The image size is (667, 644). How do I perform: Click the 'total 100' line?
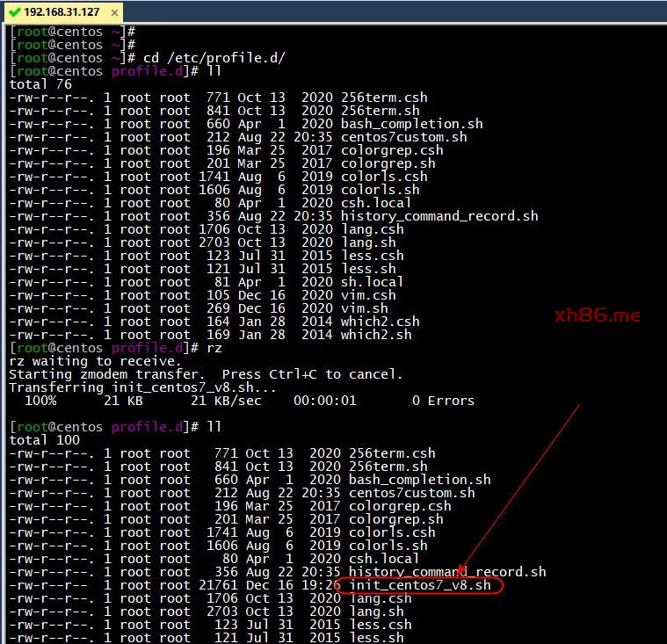click(x=44, y=440)
